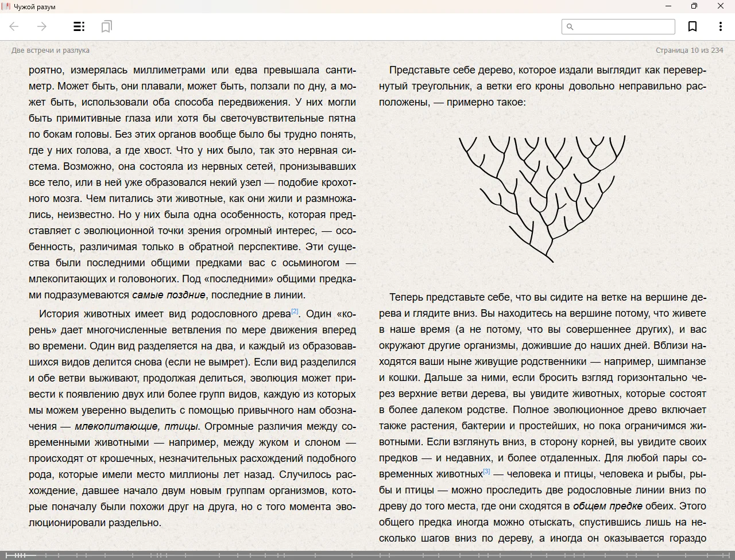Open footnote 3 after 'временных животных'

[x=486, y=471]
